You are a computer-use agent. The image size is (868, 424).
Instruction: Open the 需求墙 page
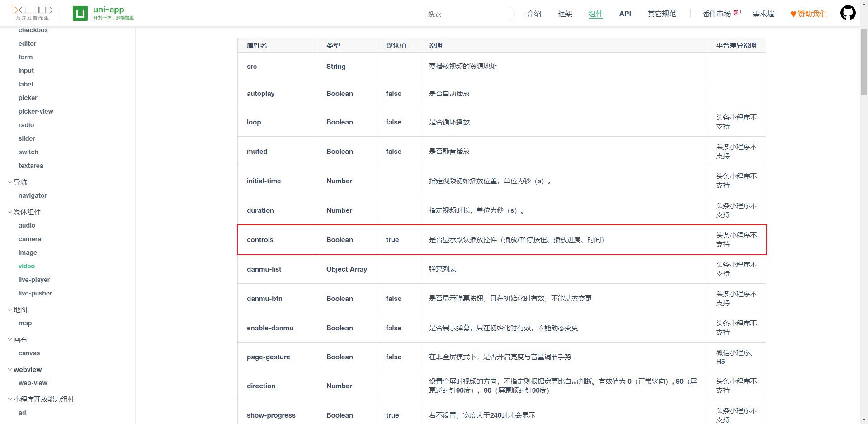tap(763, 14)
